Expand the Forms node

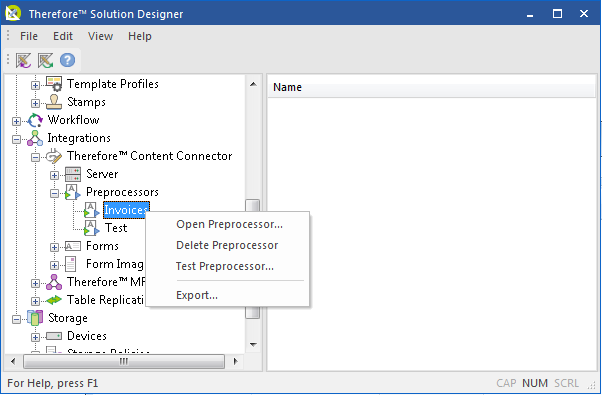54,247
